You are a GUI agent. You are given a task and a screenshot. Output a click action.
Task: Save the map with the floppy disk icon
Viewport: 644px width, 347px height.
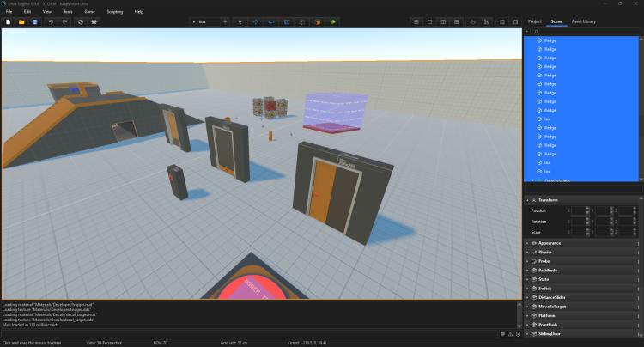(x=34, y=21)
